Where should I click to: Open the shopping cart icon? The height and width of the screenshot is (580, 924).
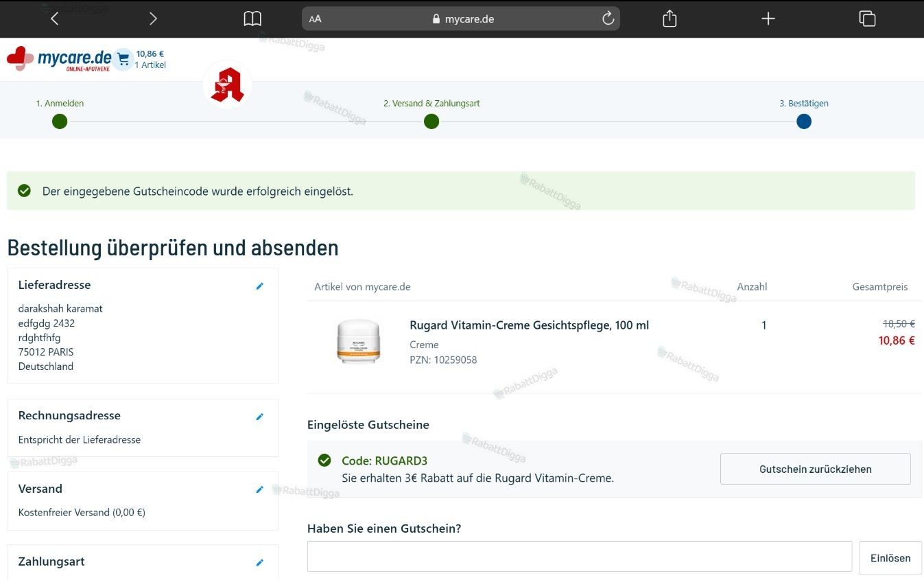pos(123,60)
